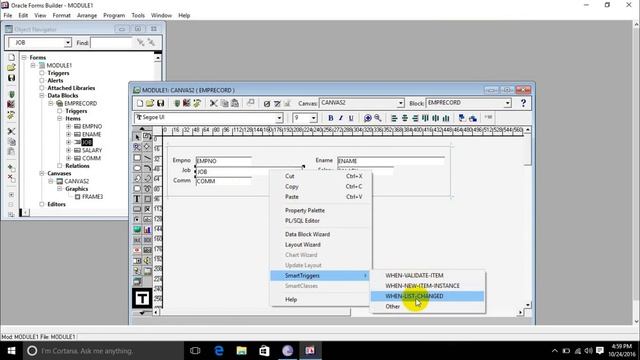Select the Radio Button tool in palette

(137, 219)
